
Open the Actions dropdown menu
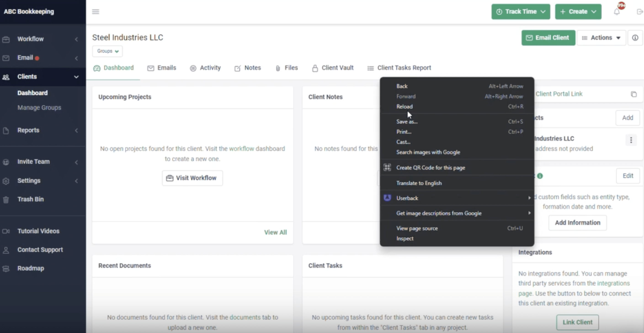point(601,38)
